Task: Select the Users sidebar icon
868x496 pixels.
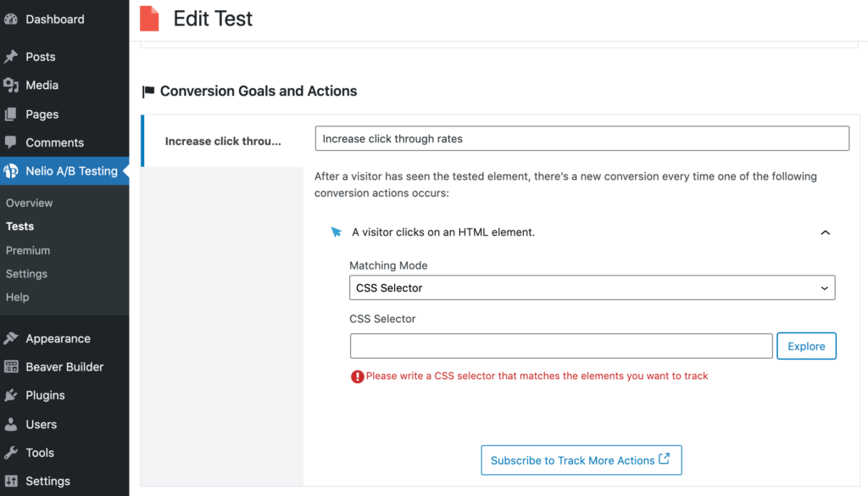Action: click(x=12, y=424)
